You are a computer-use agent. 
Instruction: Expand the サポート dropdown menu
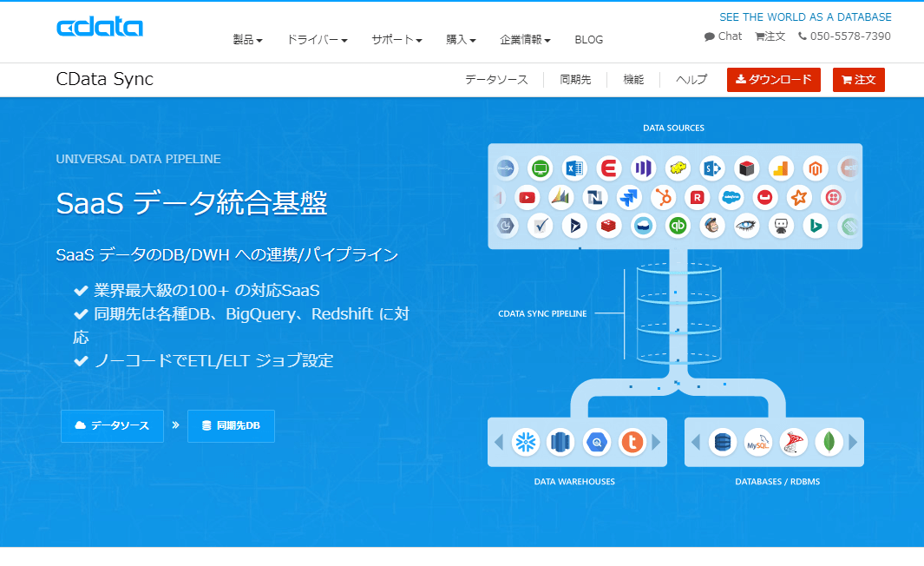396,40
